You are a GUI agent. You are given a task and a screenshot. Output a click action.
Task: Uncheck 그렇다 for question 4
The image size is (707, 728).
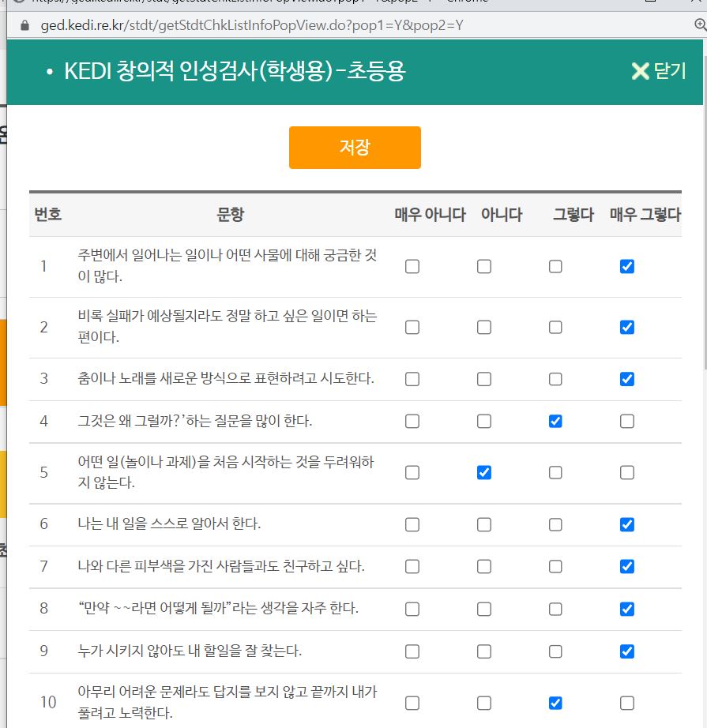click(555, 421)
